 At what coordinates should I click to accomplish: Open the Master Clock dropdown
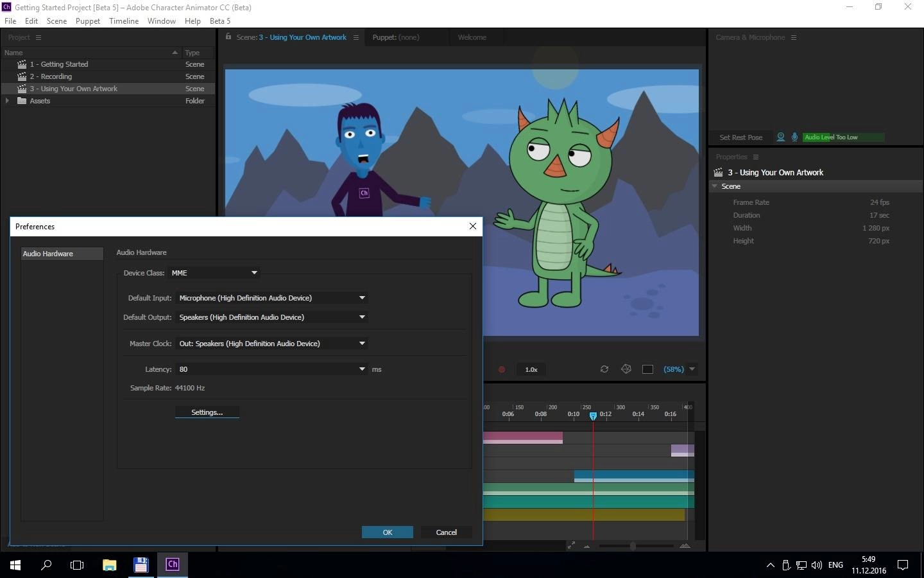[272, 344]
